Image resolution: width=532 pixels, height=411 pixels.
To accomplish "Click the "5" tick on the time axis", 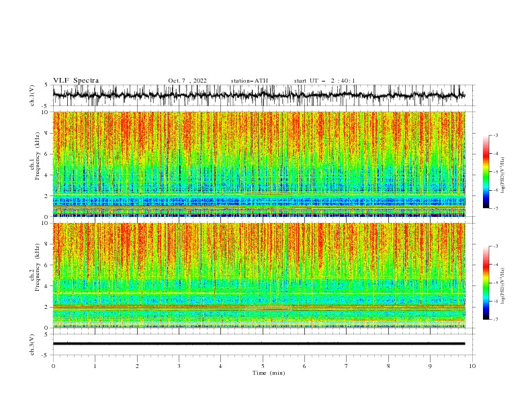I will tap(263, 366).
